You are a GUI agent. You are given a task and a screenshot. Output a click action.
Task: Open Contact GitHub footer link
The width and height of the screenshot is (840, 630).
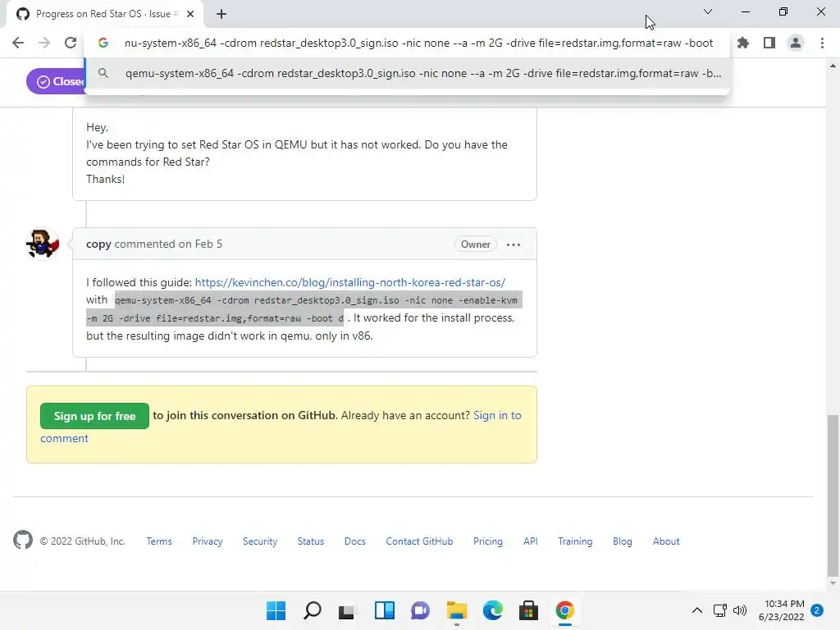click(x=419, y=541)
